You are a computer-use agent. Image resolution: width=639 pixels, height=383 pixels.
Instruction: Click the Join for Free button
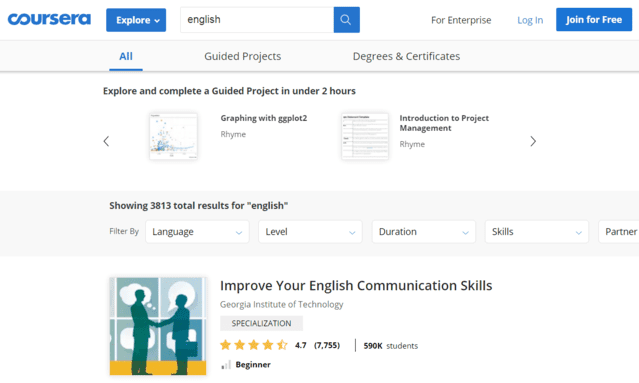[x=594, y=20]
